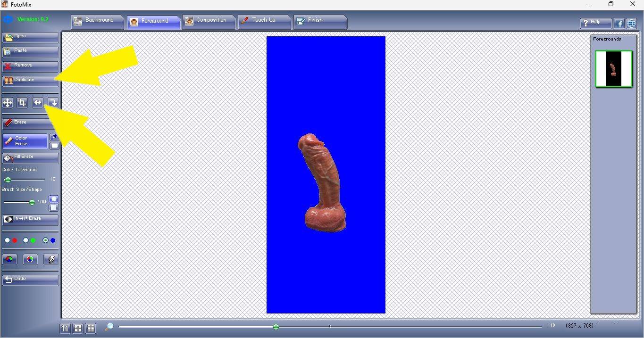Screen dimensions: 644x338
Task: Pick the eyedropper next to Color Erase
Action: coord(54,137)
